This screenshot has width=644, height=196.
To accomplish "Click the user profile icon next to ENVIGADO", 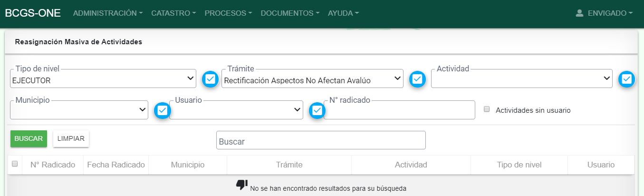I will (579, 13).
